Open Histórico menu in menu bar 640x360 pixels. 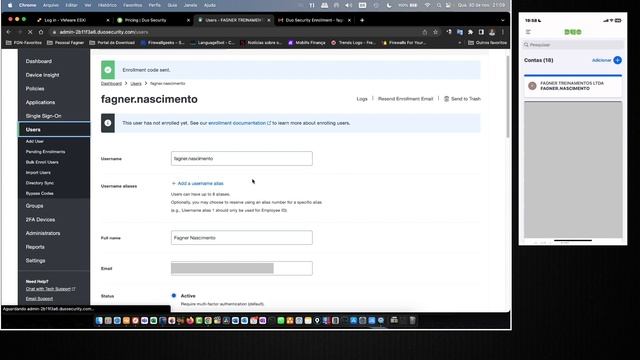[107, 5]
